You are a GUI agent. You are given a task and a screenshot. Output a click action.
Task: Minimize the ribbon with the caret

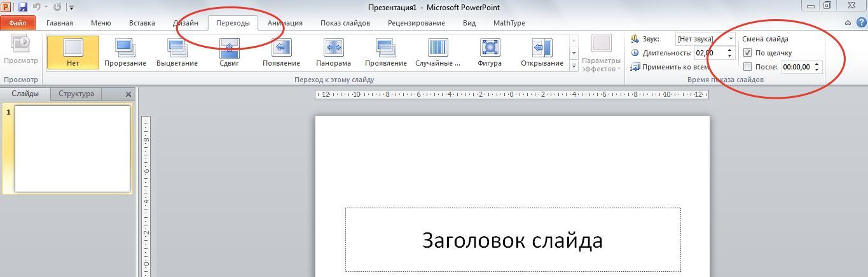click(x=848, y=23)
